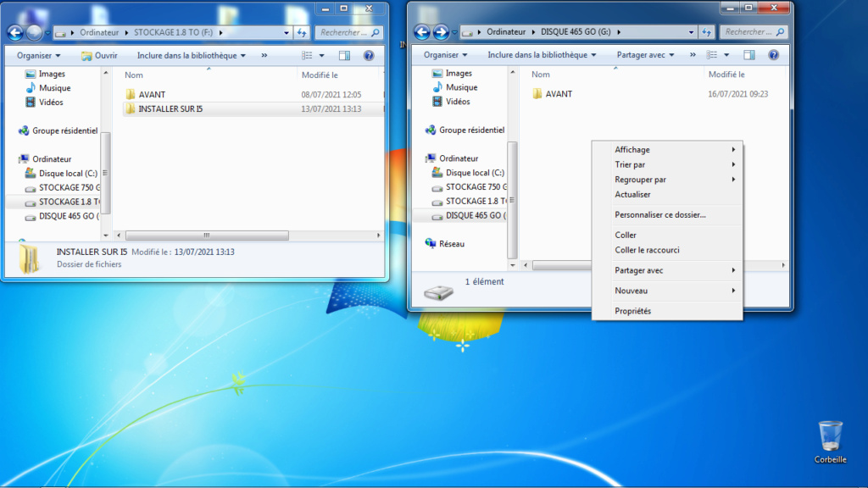Open Organiser dropdown in left window

coord(38,55)
